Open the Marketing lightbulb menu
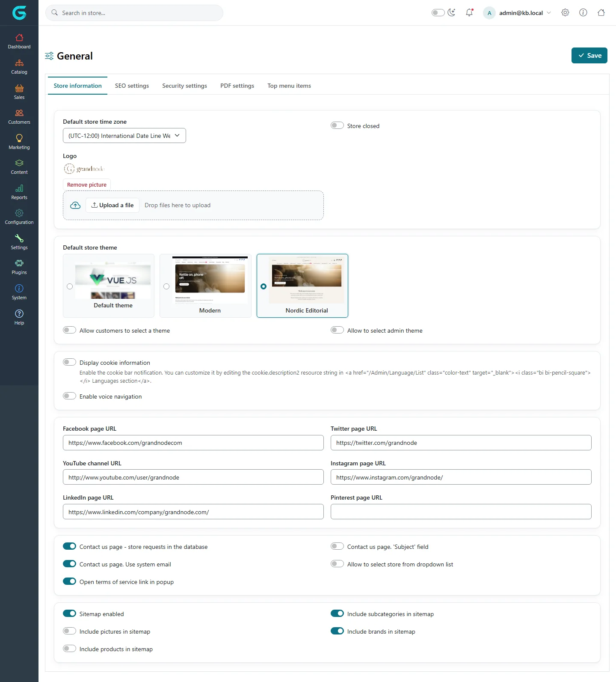The width and height of the screenshot is (616, 682). point(19,142)
